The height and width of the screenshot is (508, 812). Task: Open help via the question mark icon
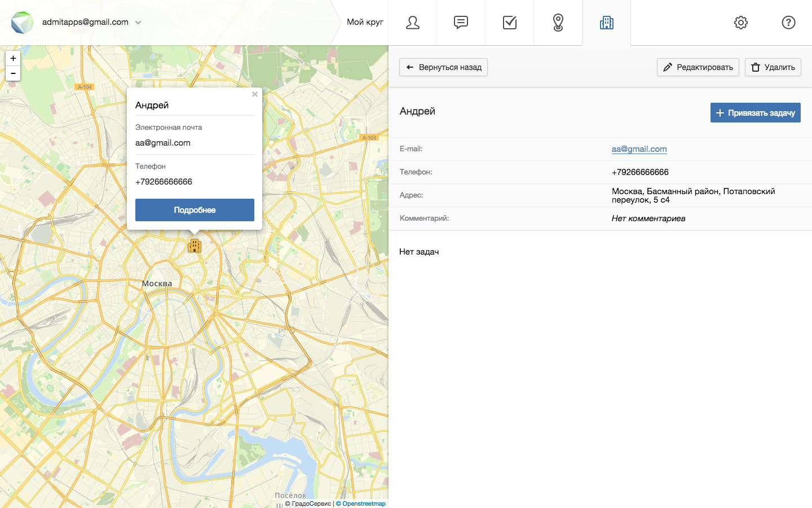pos(788,23)
